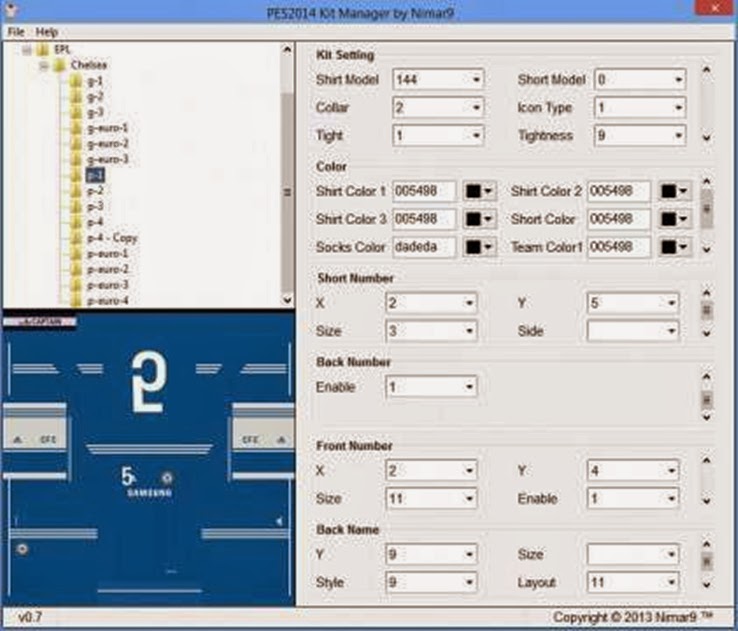Image resolution: width=738 pixels, height=631 pixels.
Task: Open the Shirt Color 2 swatch picker
Action: (674, 191)
